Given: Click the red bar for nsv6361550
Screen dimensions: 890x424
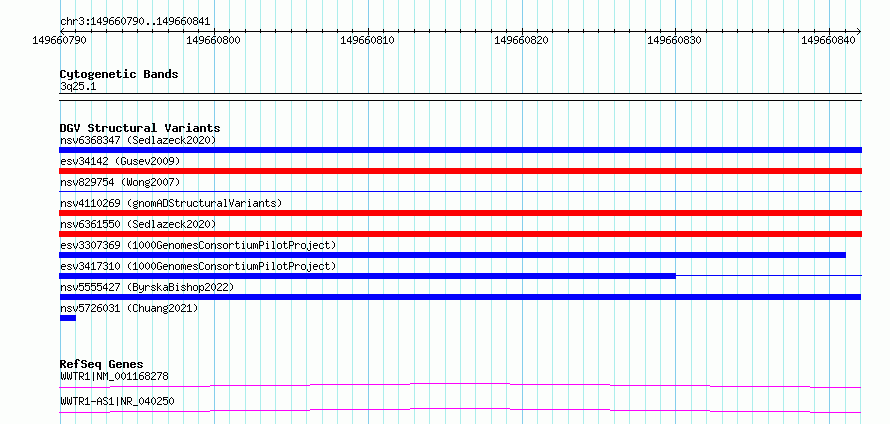Looking at the screenshot, I should pos(460,234).
